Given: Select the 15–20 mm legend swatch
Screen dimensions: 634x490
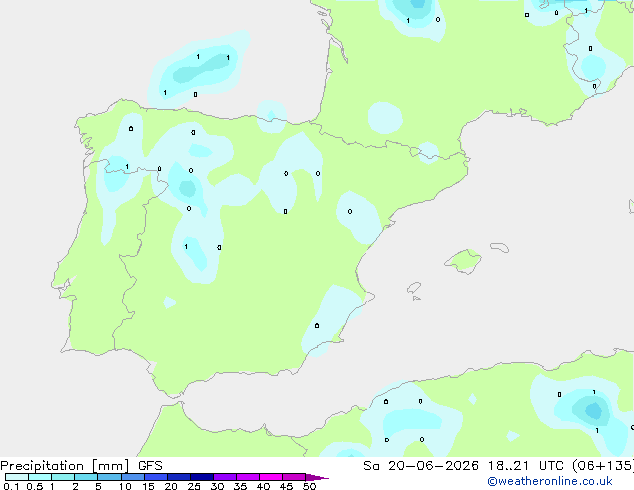Looking at the screenshot, I should click(x=155, y=477).
